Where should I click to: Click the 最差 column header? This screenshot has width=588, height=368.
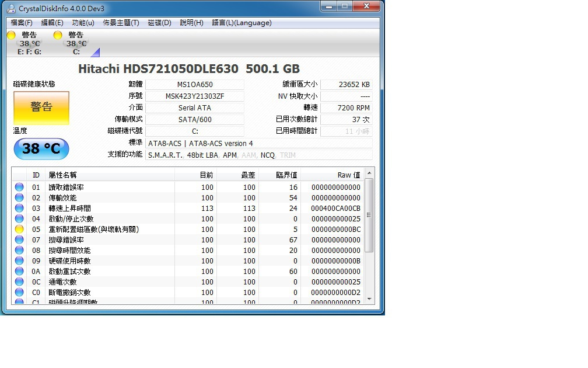point(237,175)
